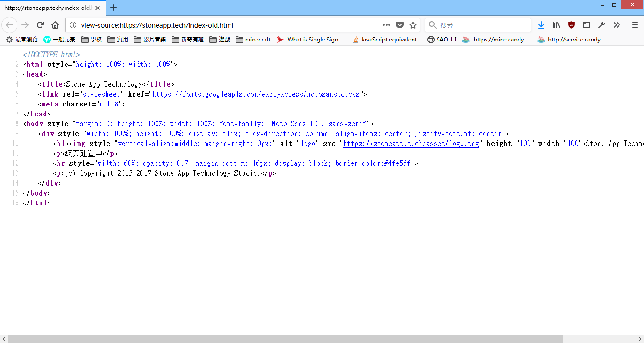The width and height of the screenshot is (644, 343).
Task: Follow the asset/logo.png source link
Action: [411, 144]
